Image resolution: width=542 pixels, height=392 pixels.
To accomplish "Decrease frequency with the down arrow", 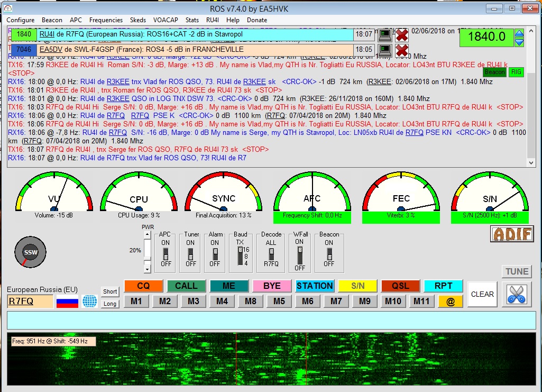I will pos(519,42).
